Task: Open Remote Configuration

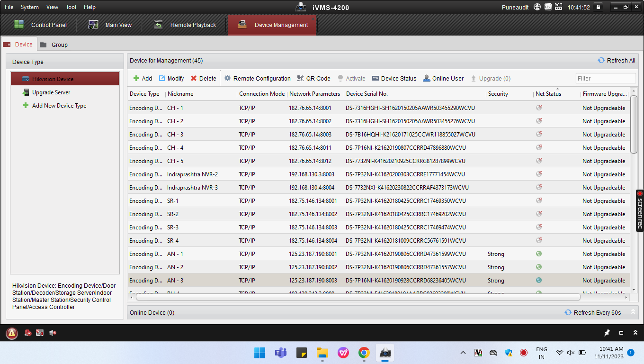Action: [x=257, y=79]
